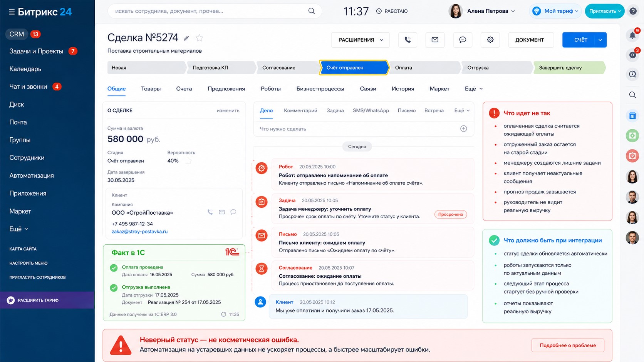The image size is (644, 362).
Task: Focus the 'Что нужно сделать' input field
Action: pos(364,129)
